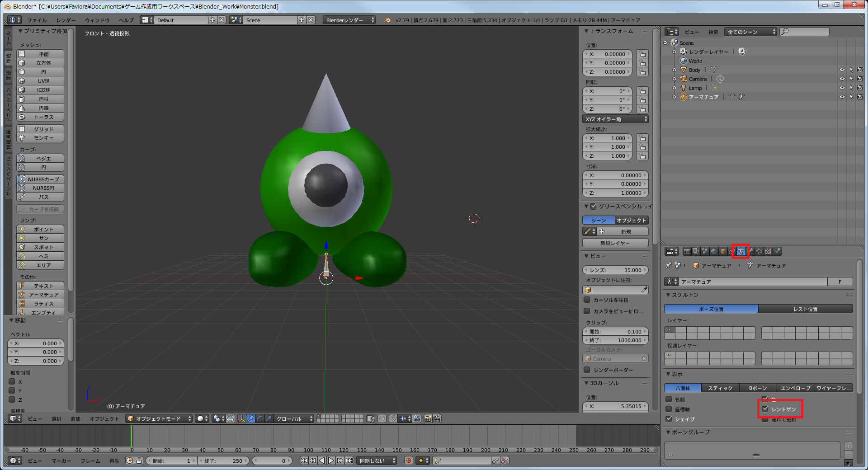
Task: Open the Render properties tab (camera icon)
Action: point(687,251)
